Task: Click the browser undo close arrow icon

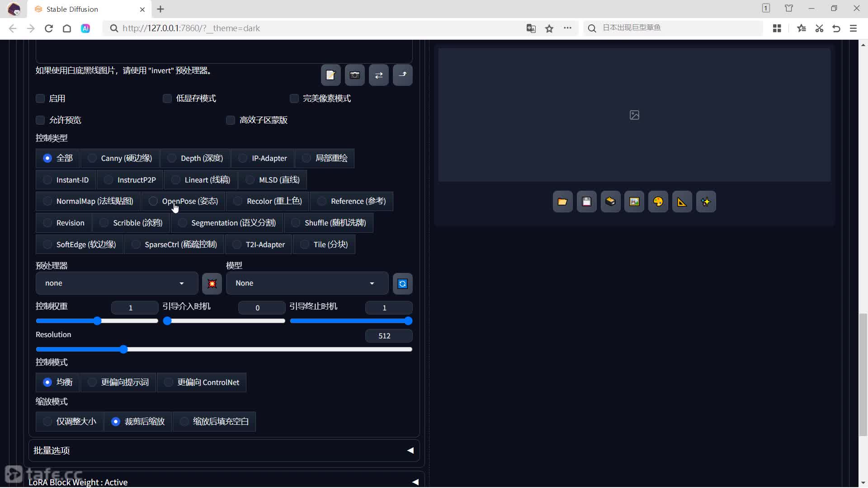Action: (x=836, y=28)
